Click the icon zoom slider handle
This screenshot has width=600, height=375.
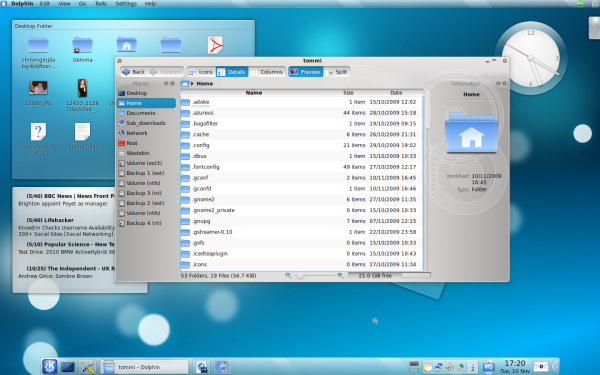[300, 276]
